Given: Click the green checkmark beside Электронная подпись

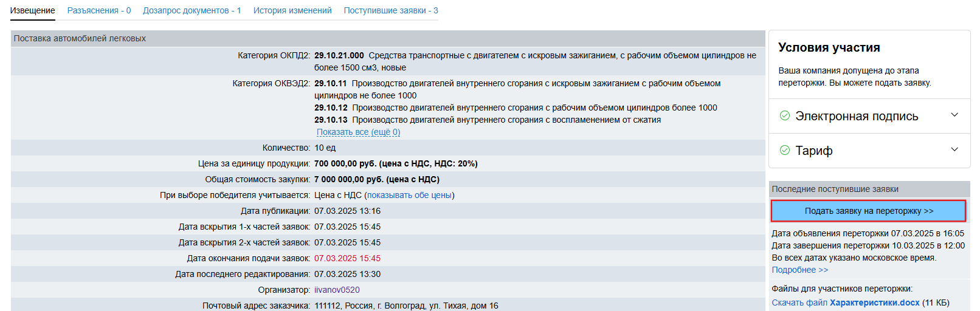Looking at the screenshot, I should 785,115.
